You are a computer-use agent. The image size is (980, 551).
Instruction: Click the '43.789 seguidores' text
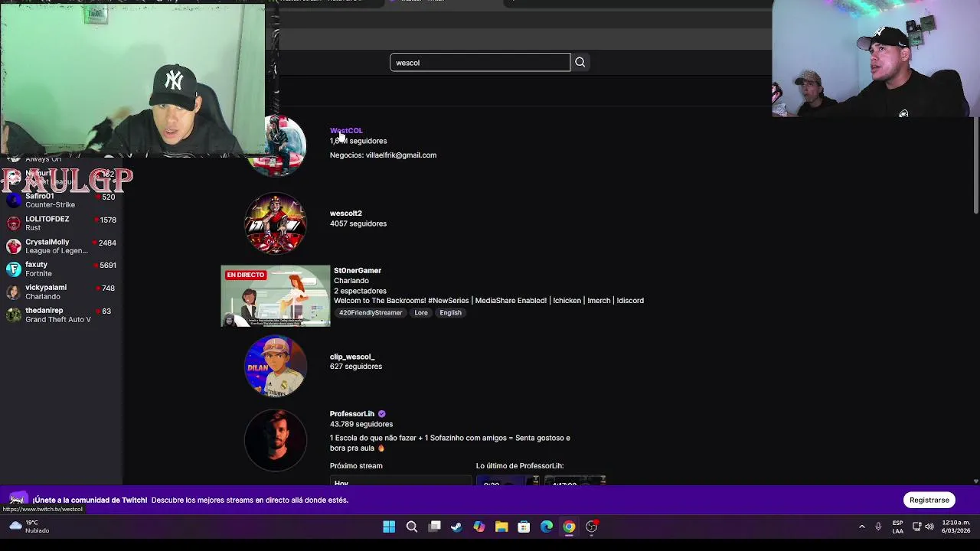361,424
